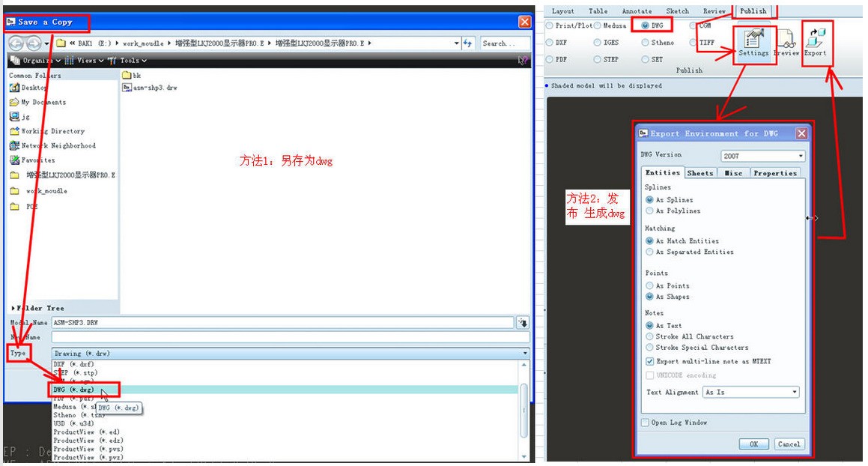Click the Search field in Save a Copy
This screenshot has height=466, width=868.
pyautogui.click(x=504, y=43)
